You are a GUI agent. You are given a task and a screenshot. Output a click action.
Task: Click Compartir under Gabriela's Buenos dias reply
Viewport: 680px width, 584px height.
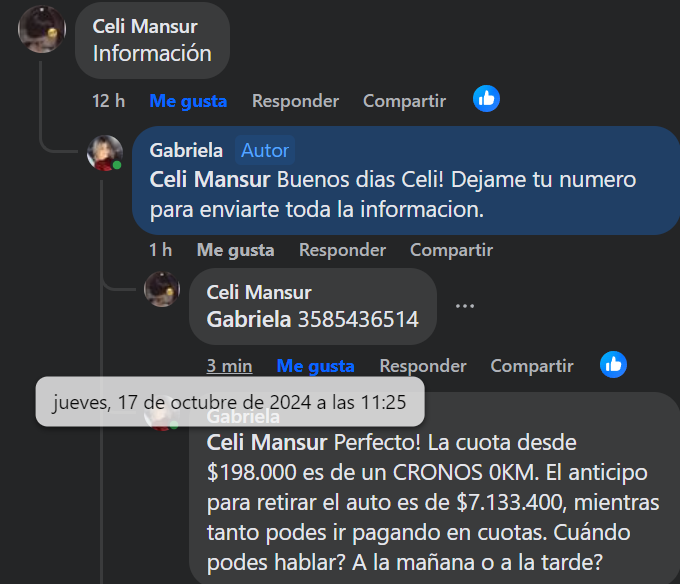451,250
